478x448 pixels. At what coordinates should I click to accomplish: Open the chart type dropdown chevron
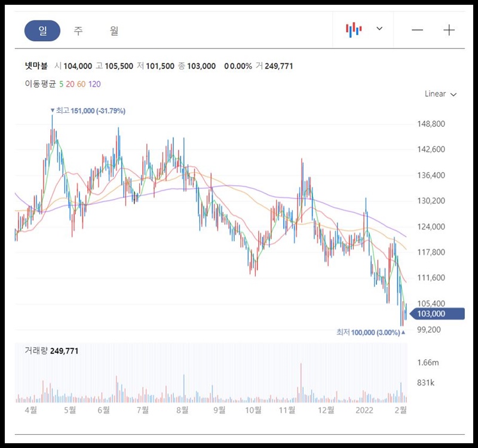point(379,29)
